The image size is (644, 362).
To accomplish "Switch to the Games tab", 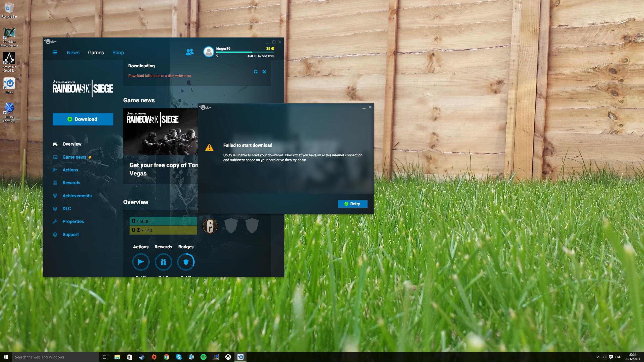I will tap(96, 53).
